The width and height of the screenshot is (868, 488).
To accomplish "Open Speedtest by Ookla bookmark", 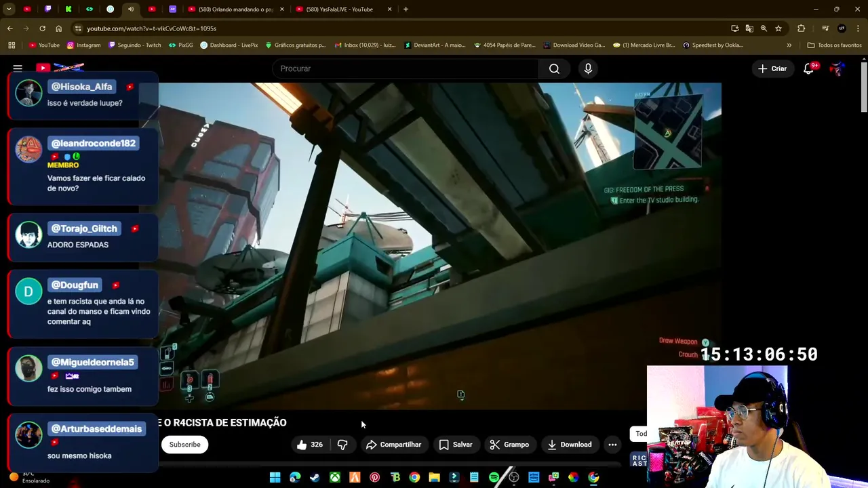I will tap(713, 45).
